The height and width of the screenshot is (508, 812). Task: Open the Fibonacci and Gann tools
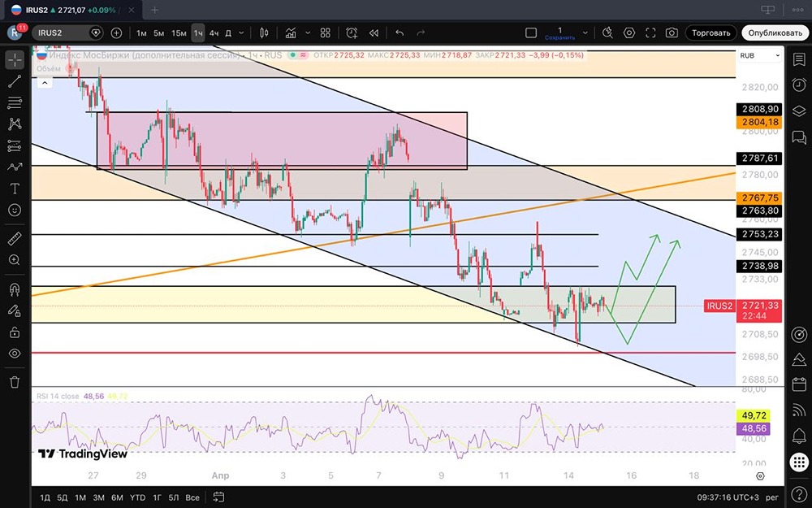[x=15, y=102]
